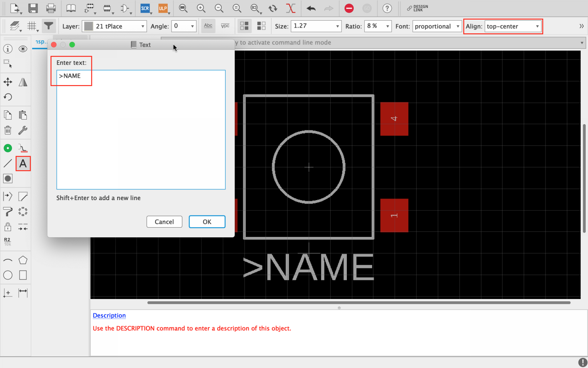
Task: Select the Rotate tool
Action: tap(8, 97)
